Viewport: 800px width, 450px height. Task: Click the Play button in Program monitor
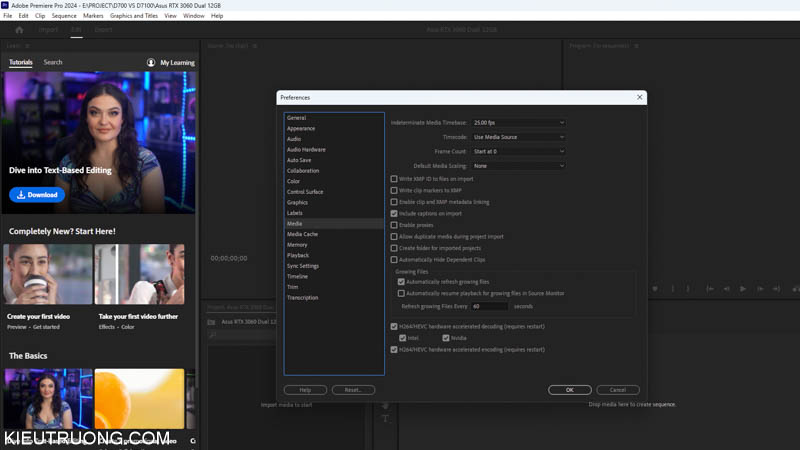tap(743, 289)
